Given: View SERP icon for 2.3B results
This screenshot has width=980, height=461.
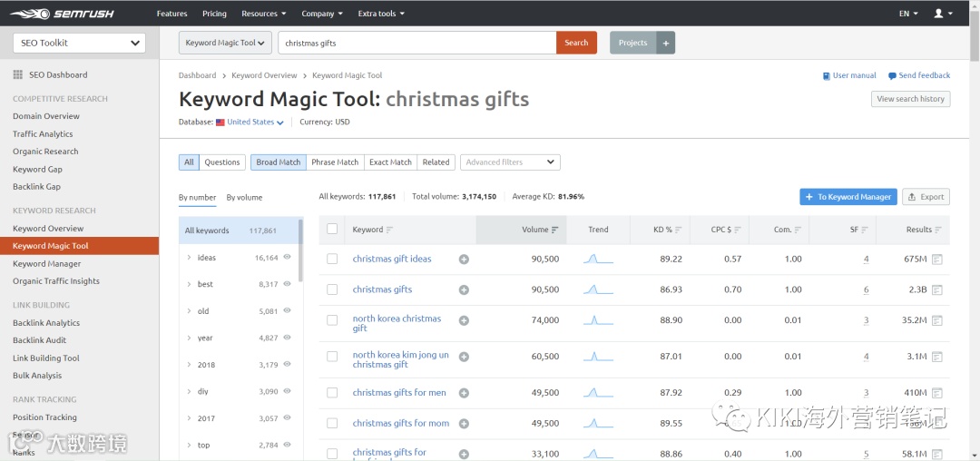Looking at the screenshot, I should tap(936, 289).
